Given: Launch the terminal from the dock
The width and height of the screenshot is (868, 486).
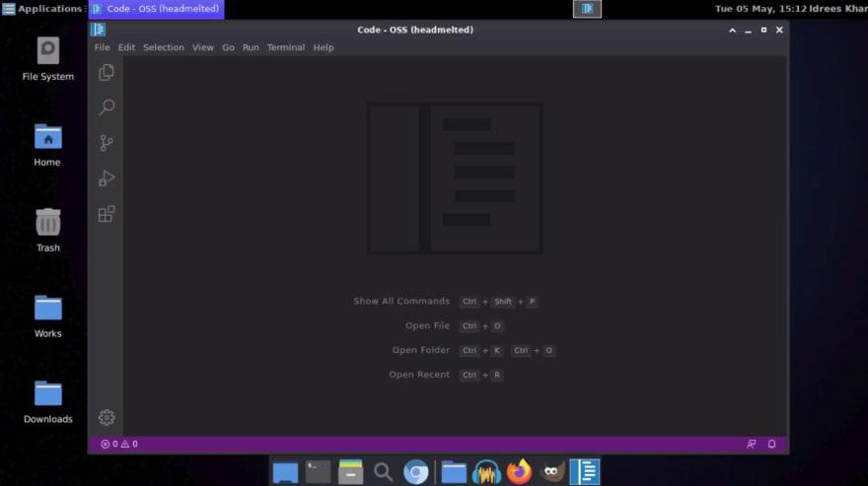Looking at the screenshot, I should 318,472.
